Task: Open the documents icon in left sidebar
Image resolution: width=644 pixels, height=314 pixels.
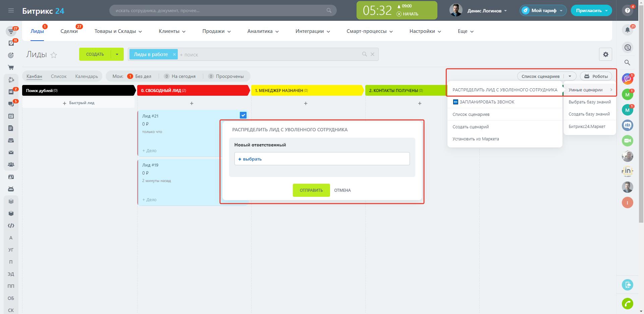Action: click(11, 128)
